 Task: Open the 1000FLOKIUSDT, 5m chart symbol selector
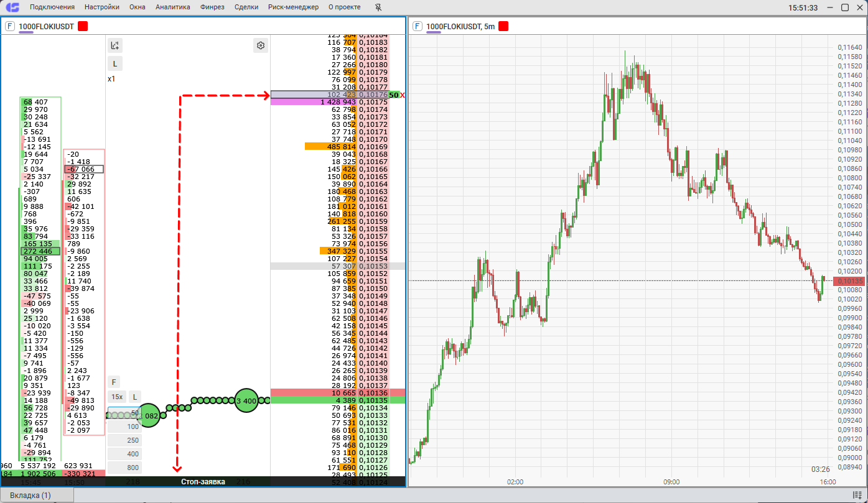point(460,26)
